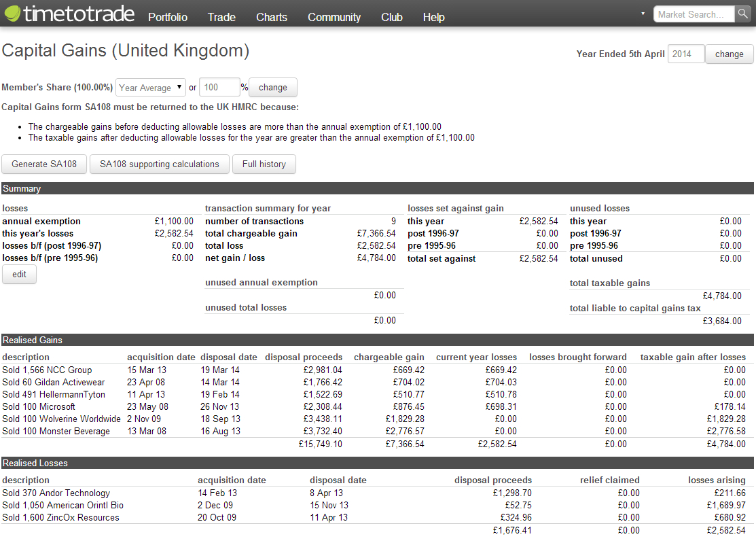View the Full history
The image size is (756, 543).
click(264, 164)
